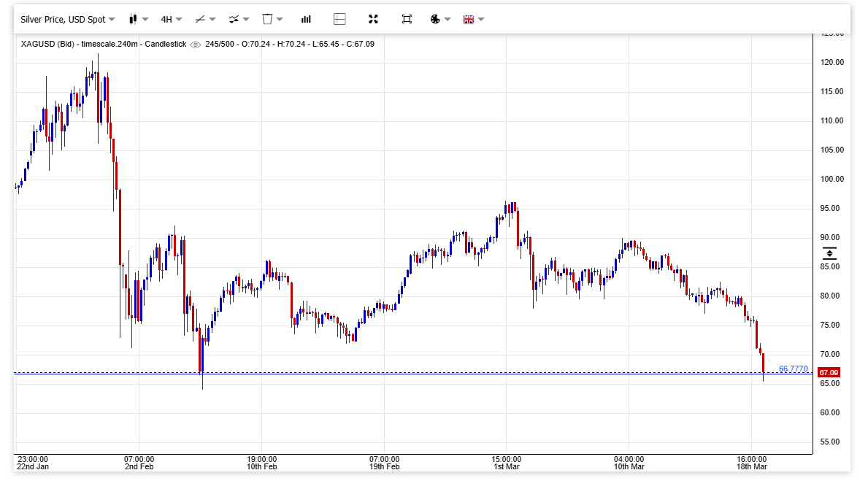Expand the arrow next to the trash icon
The image size is (868, 489).
pyautogui.click(x=280, y=20)
